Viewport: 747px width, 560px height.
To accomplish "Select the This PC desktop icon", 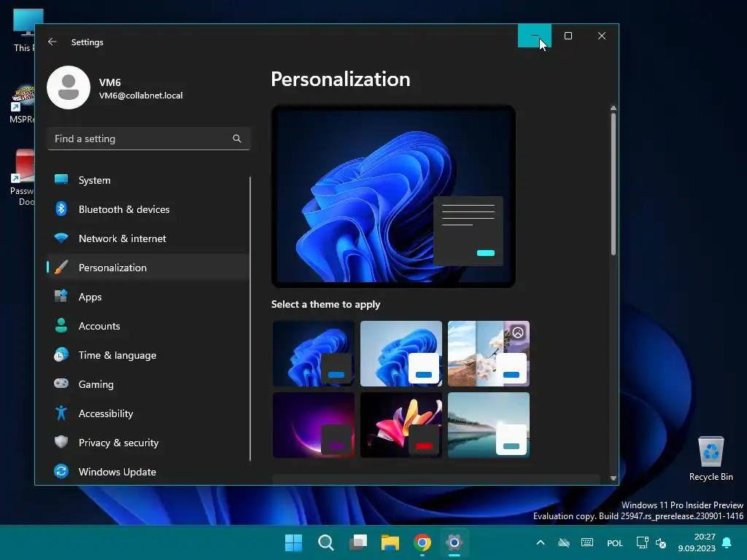I will coord(23,29).
